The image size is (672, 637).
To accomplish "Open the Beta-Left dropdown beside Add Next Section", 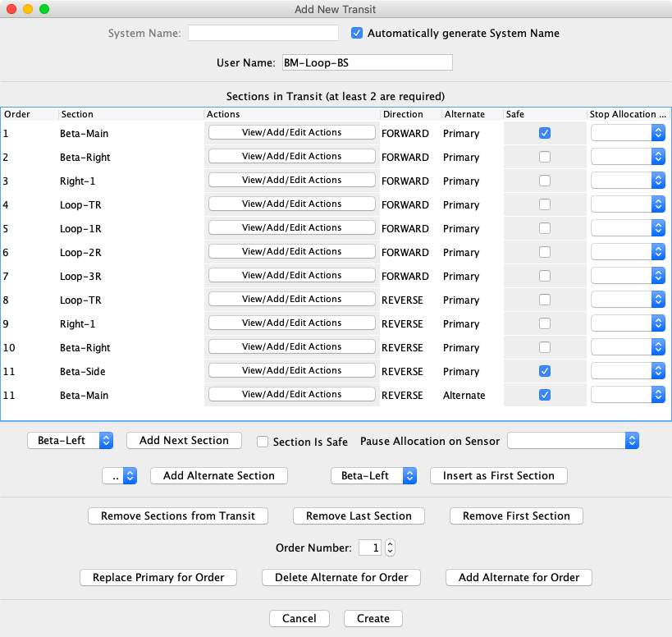I will tap(71, 441).
